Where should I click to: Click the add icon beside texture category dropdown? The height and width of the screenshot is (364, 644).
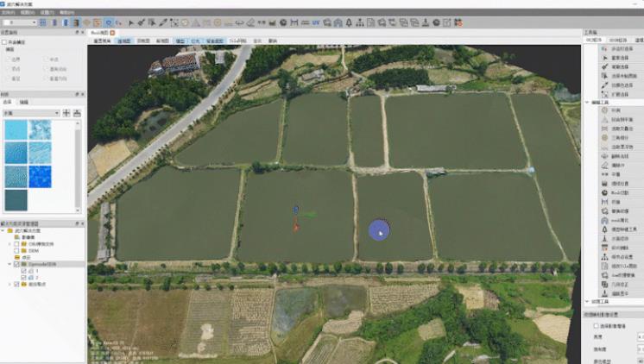66,113
